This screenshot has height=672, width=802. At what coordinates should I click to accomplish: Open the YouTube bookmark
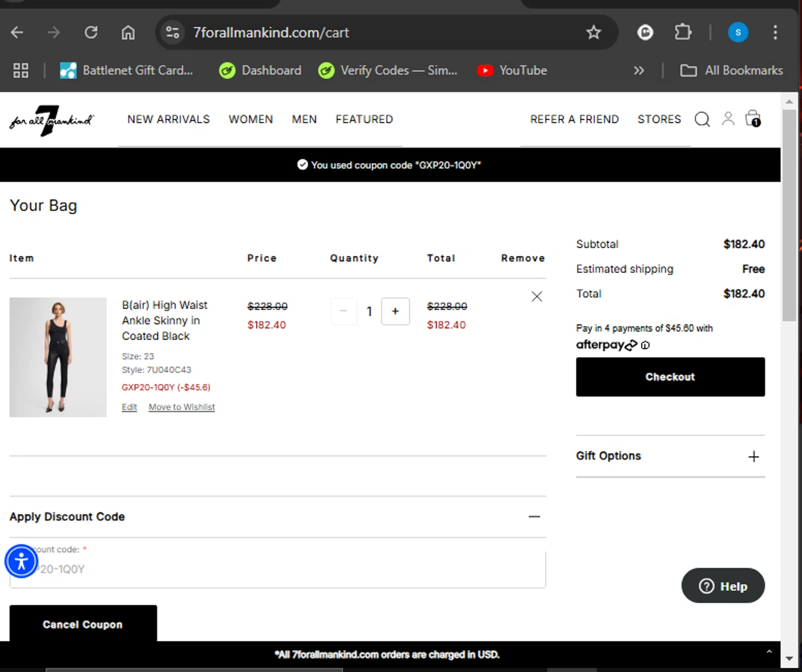[x=512, y=71]
